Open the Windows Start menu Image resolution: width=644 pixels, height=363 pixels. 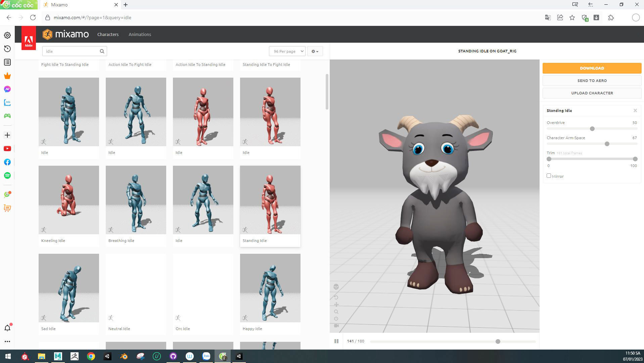pos(8,356)
